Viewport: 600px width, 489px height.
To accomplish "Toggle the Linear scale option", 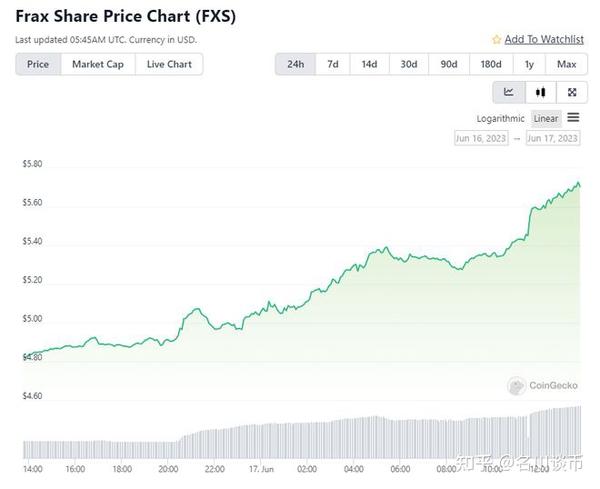I will 545,119.
